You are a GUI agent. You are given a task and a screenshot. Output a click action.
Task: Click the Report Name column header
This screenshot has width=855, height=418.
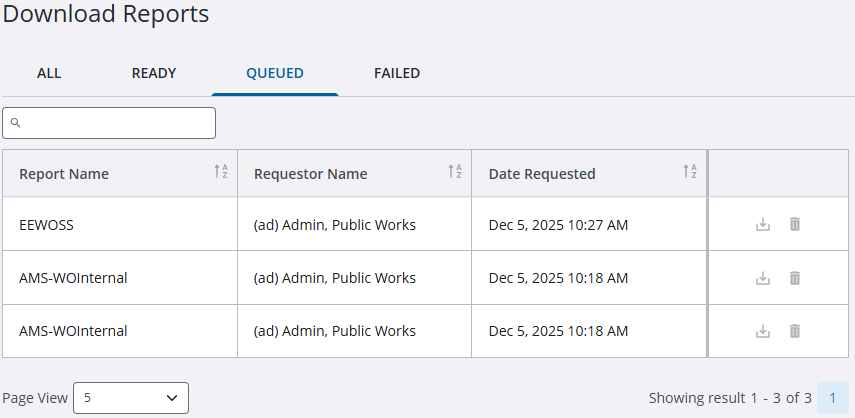(64, 174)
